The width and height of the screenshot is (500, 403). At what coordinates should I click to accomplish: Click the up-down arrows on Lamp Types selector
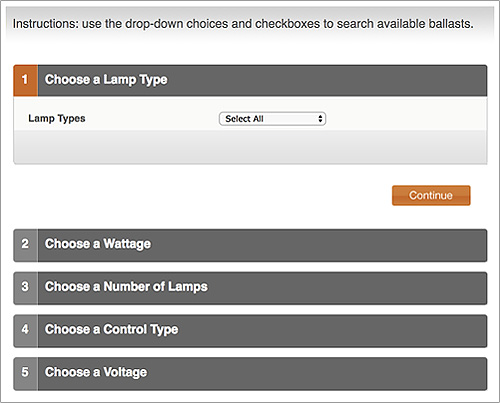coord(320,119)
